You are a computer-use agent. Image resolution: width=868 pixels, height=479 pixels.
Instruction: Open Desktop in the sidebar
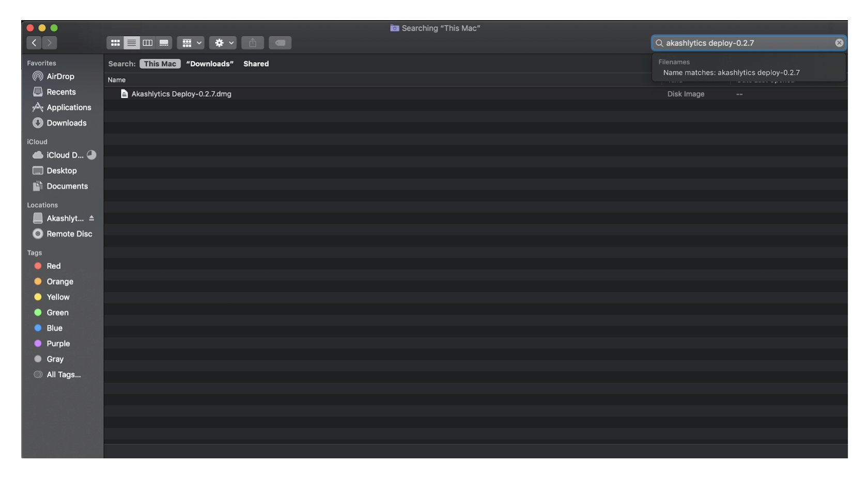tap(62, 170)
